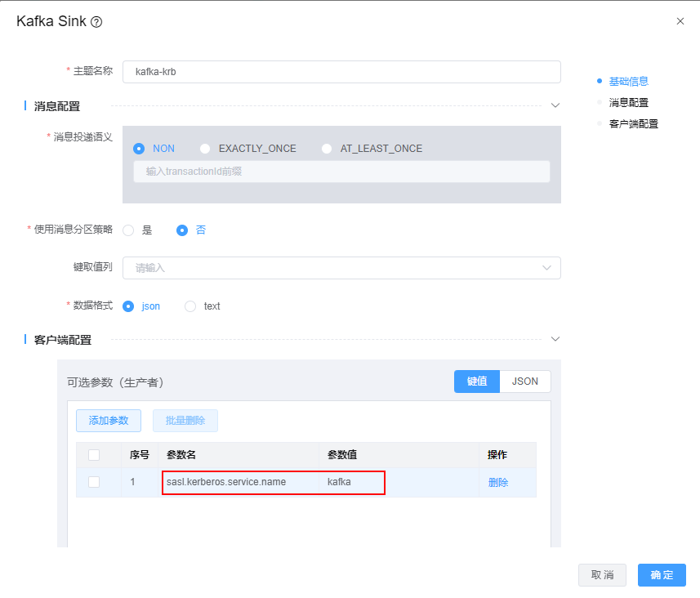Screen dimensions: 700x598
Task: Close the Kafka Sink dialog
Action: 680,21
